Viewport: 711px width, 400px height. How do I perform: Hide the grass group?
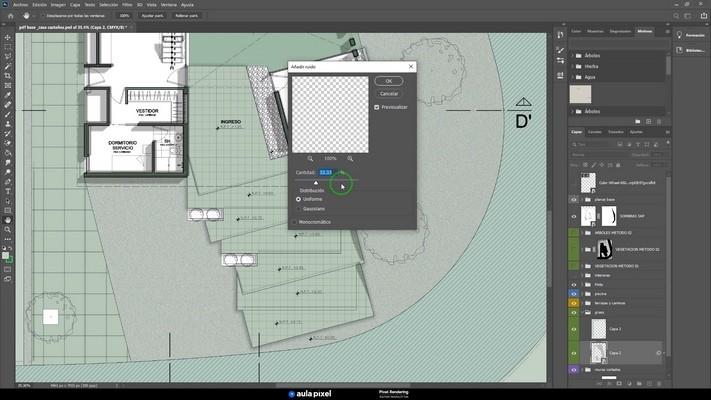click(574, 312)
